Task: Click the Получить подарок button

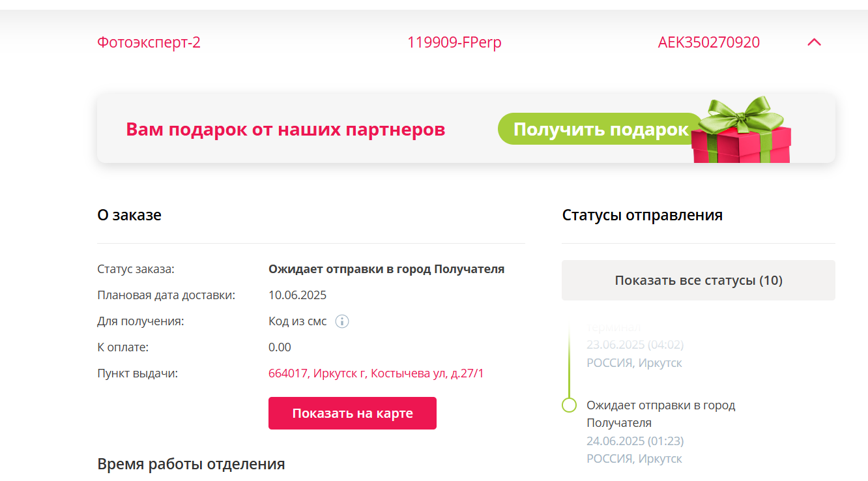Action: coord(600,129)
